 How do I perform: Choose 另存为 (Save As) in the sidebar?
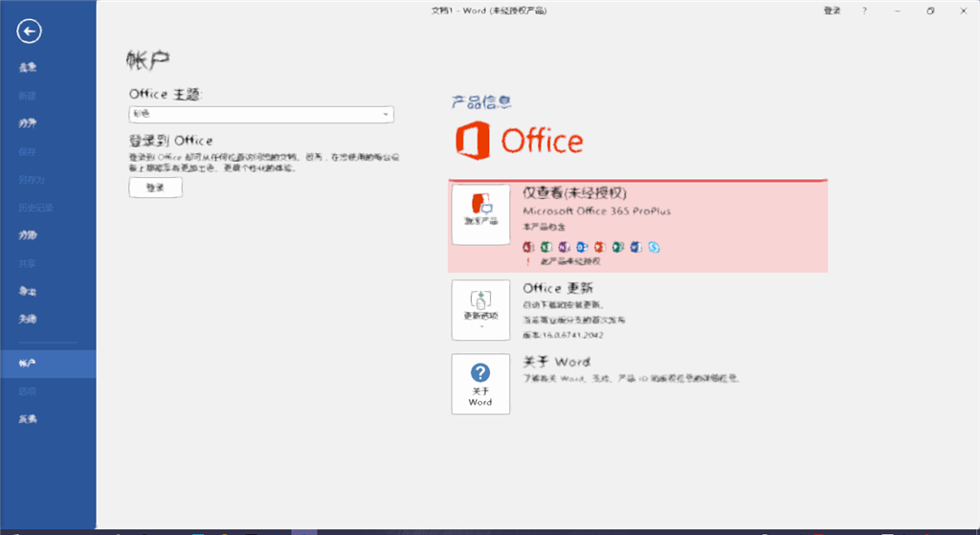pyautogui.click(x=32, y=180)
